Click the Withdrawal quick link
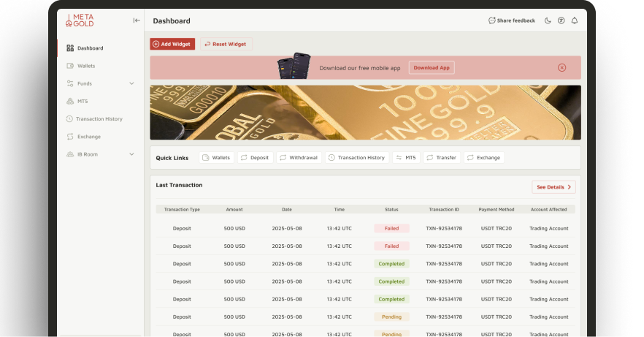The width and height of the screenshot is (644, 337). coord(298,157)
